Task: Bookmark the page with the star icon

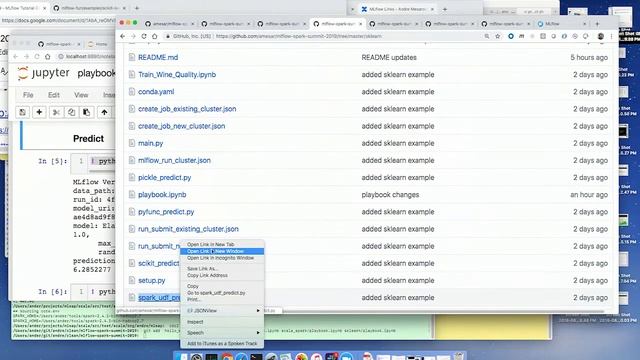Action: click(x=498, y=36)
